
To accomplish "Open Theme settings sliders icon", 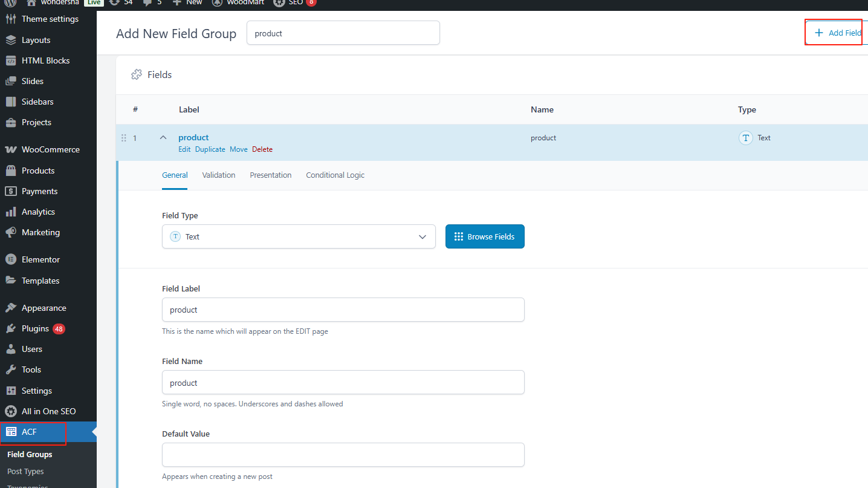I will pyautogui.click(x=10, y=19).
